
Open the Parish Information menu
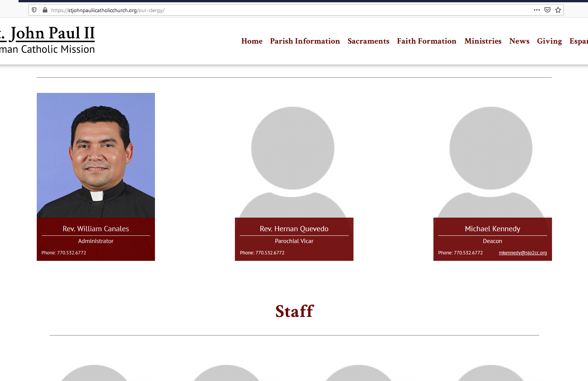tap(305, 41)
